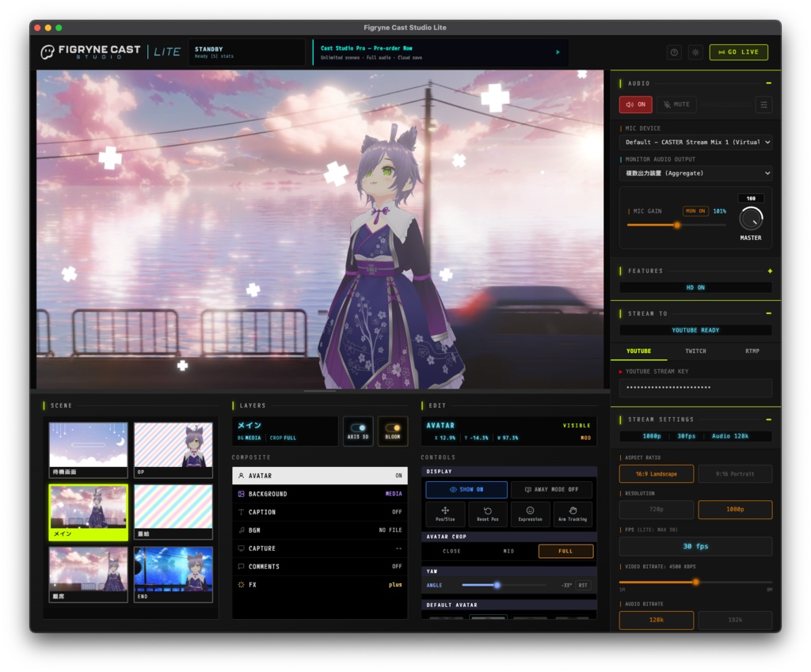Adjust the Mic Gain slider

pos(676,226)
